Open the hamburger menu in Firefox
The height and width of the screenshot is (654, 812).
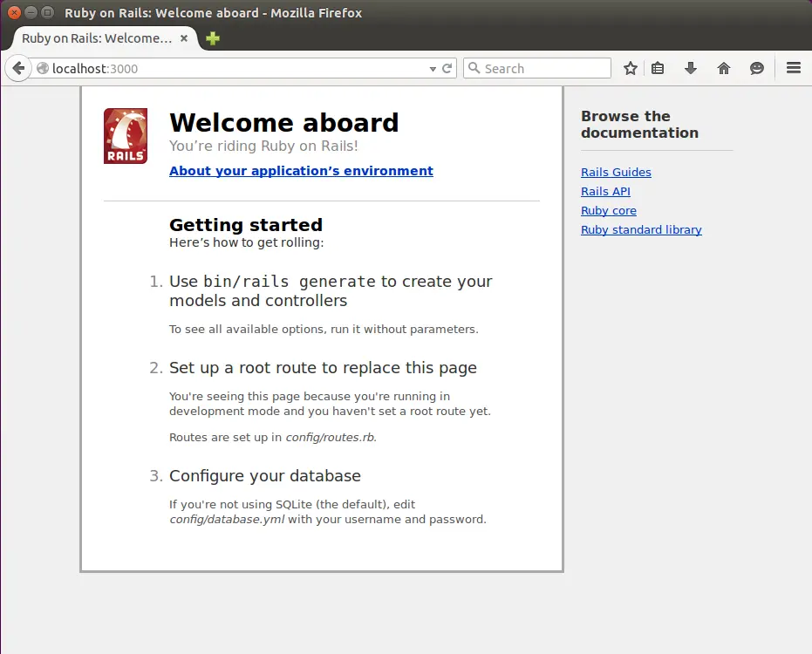pyautogui.click(x=794, y=68)
